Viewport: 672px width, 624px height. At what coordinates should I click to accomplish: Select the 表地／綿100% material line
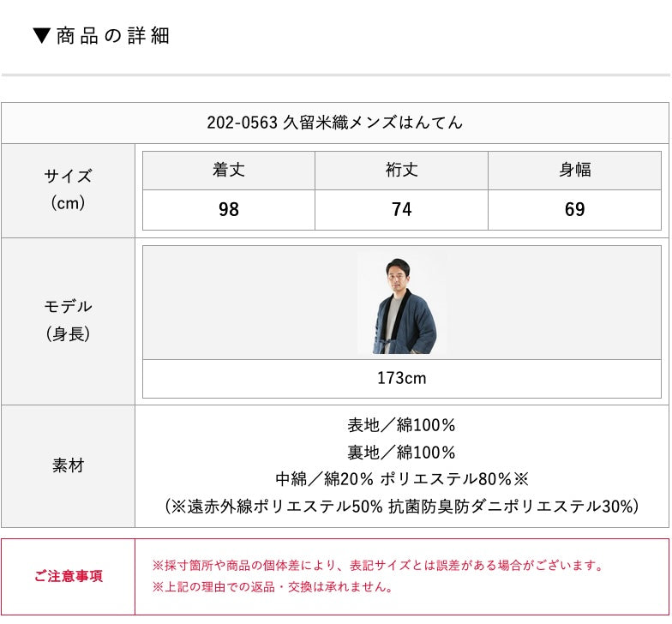pos(401,425)
